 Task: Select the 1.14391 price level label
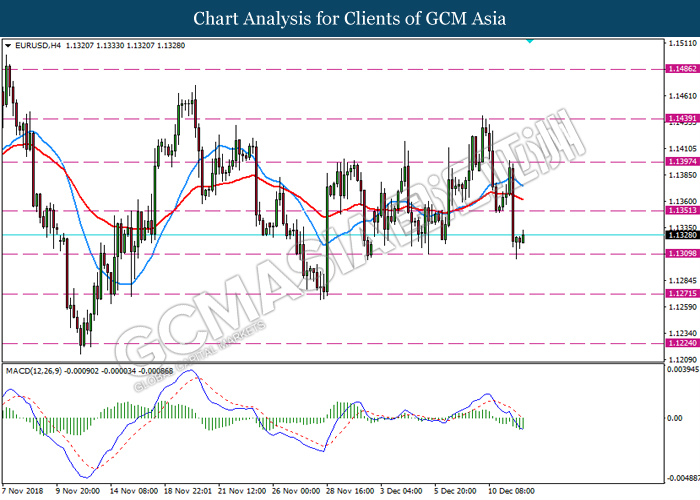point(682,118)
